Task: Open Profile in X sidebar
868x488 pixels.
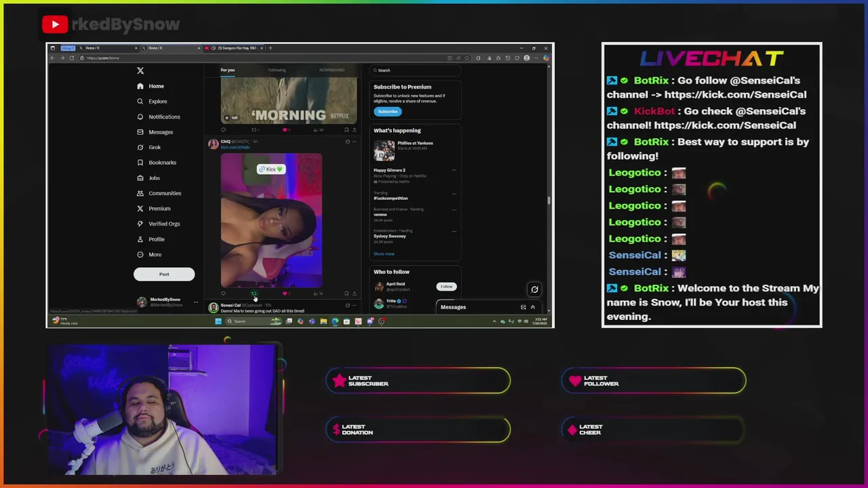Action: [x=150, y=239]
